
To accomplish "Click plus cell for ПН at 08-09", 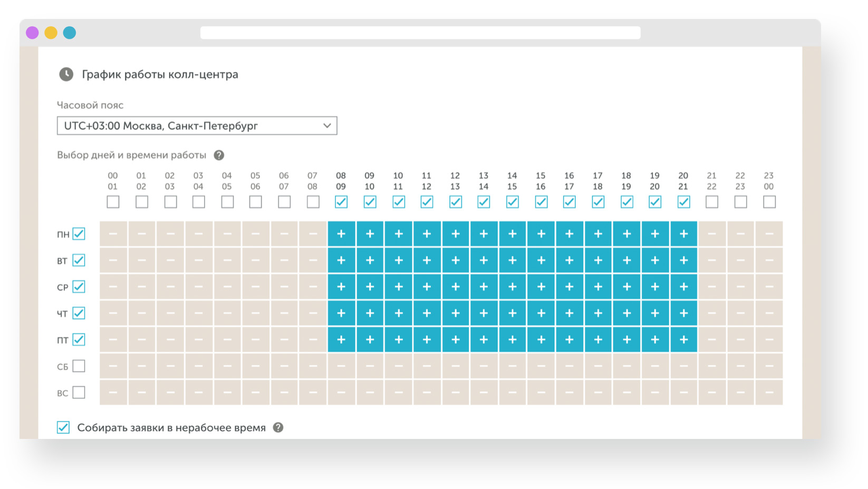I will [x=341, y=234].
